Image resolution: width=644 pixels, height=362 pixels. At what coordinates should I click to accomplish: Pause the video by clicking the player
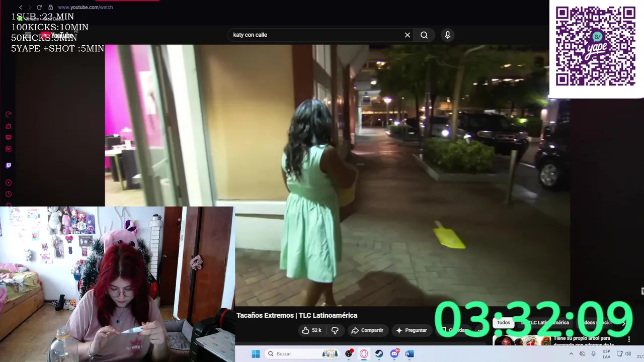click(x=337, y=175)
